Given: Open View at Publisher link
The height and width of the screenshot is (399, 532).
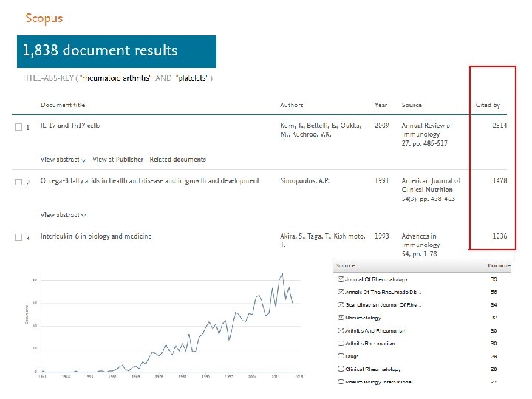Looking at the screenshot, I should point(117,160).
